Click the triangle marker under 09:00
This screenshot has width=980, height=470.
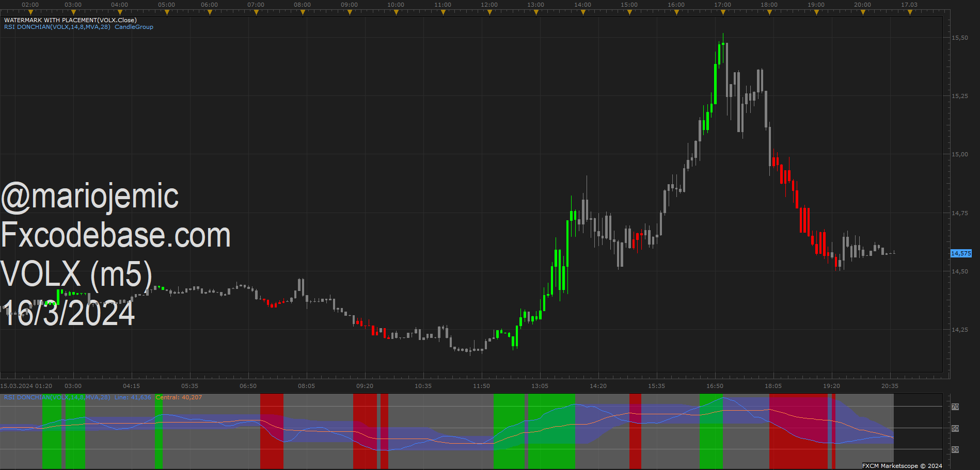(x=350, y=12)
